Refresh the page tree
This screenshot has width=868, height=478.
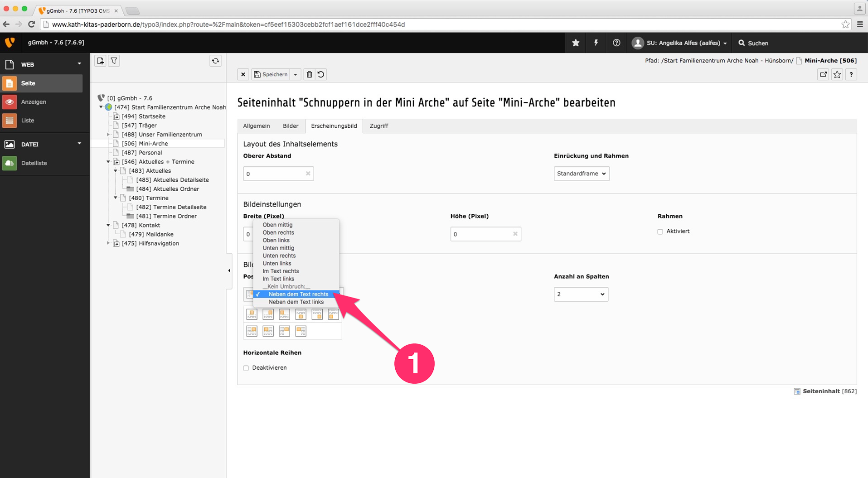(x=215, y=61)
